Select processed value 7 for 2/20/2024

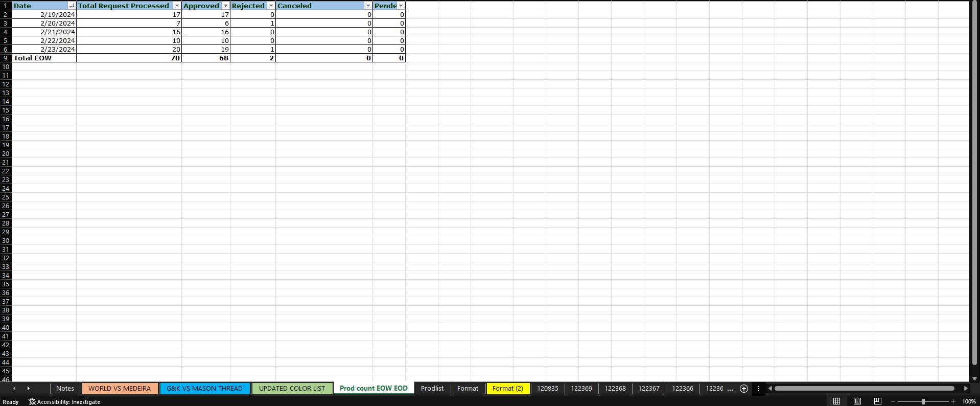(129, 23)
